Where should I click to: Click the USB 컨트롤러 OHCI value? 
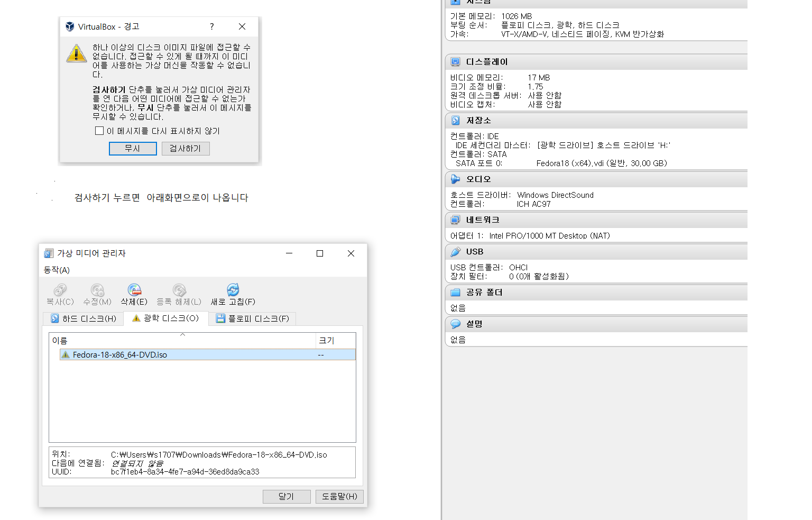pyautogui.click(x=518, y=268)
